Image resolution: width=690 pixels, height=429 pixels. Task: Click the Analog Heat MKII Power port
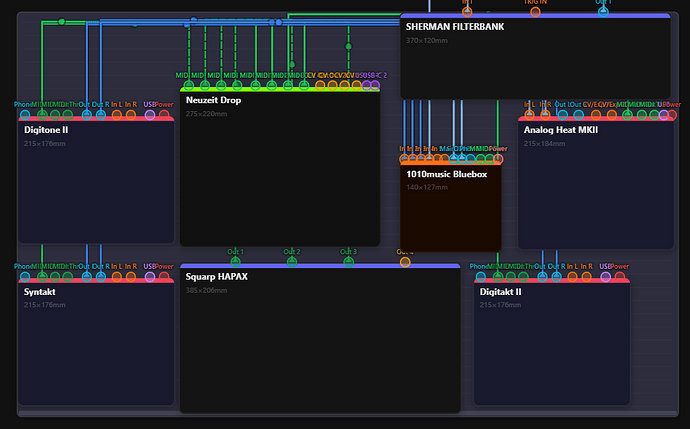(x=672, y=115)
